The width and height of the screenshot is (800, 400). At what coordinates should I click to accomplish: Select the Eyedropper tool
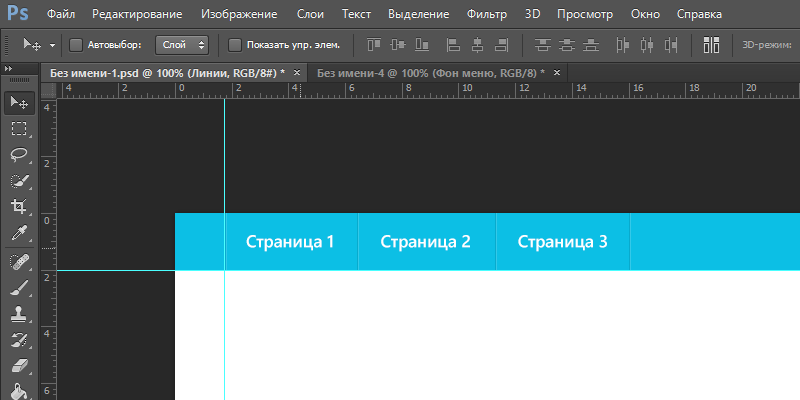[x=19, y=233]
